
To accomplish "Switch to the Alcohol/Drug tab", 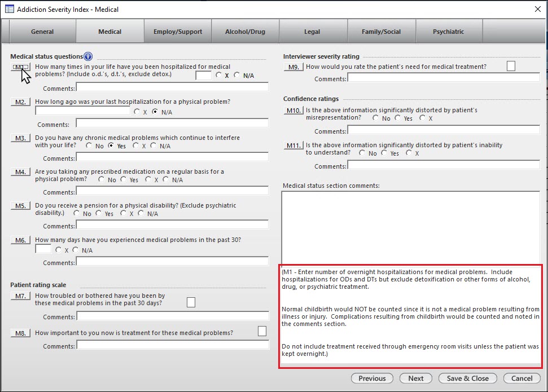I will pos(245,32).
